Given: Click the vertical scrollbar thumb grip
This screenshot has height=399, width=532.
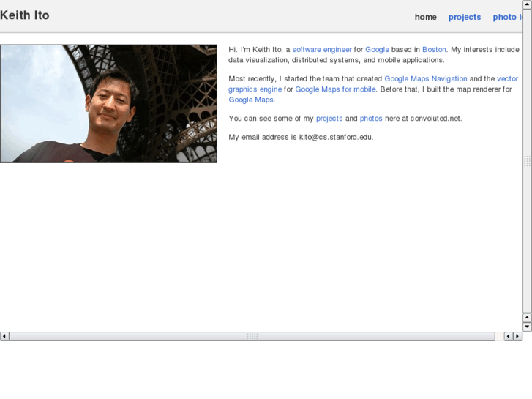Looking at the screenshot, I should point(528,162).
